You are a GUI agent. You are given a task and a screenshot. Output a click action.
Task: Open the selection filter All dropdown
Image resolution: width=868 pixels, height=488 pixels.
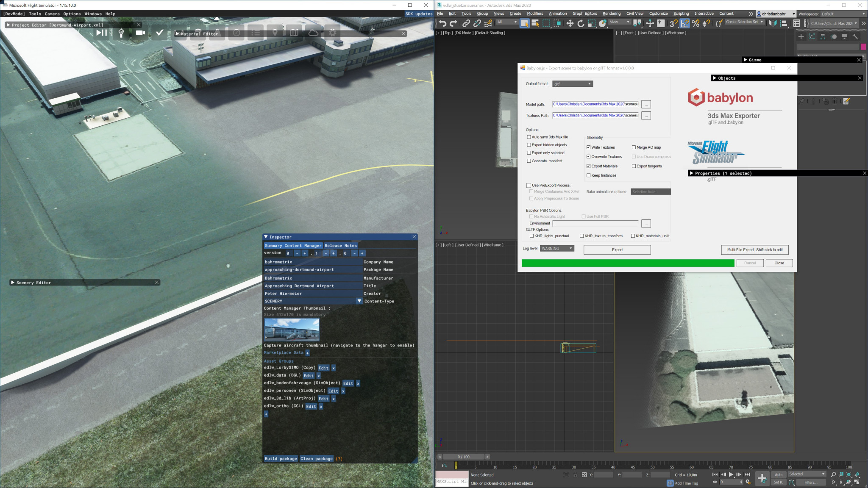click(507, 22)
